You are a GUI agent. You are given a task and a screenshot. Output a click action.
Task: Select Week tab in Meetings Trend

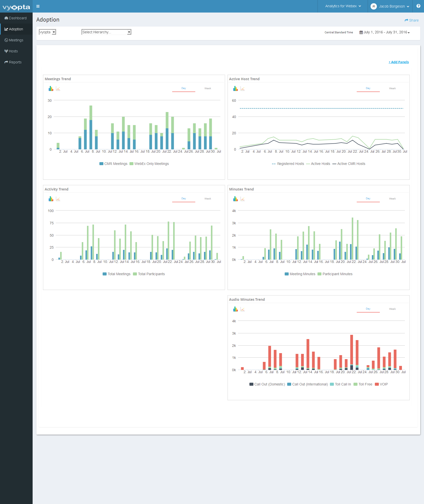tap(208, 88)
